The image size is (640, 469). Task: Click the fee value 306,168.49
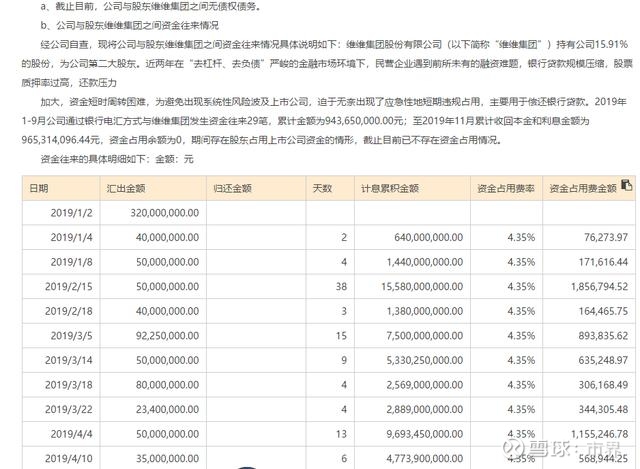(603, 385)
